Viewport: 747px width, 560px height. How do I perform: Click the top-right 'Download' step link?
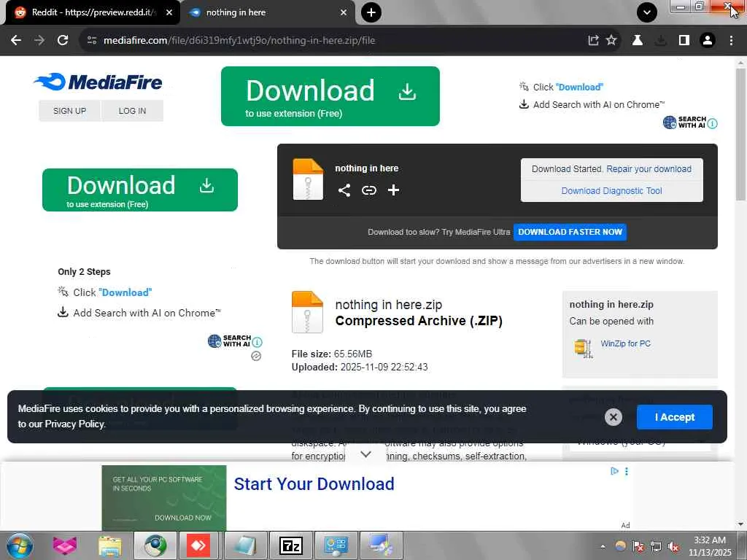coord(579,87)
